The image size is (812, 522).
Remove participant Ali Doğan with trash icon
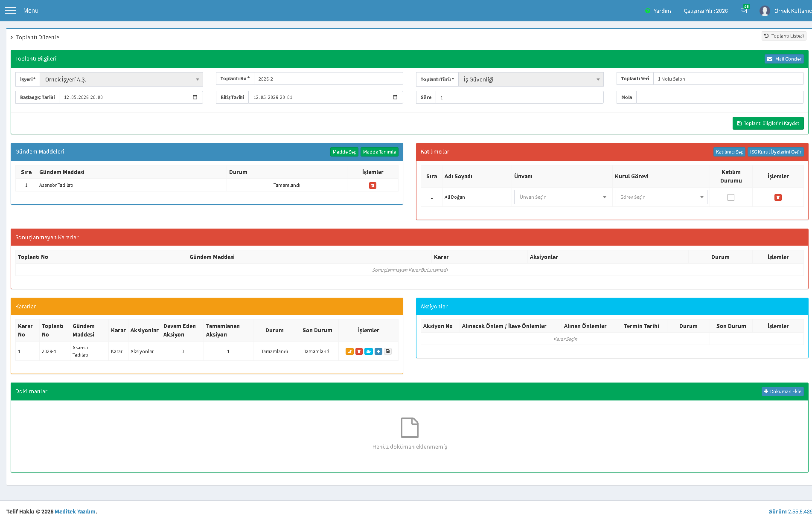(x=778, y=197)
